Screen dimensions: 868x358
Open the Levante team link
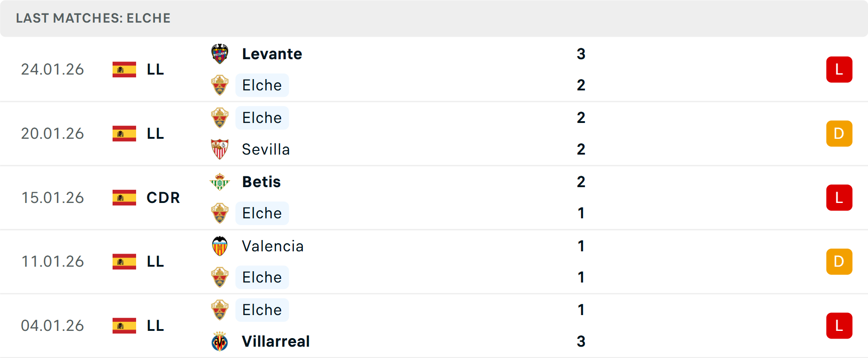pyautogui.click(x=272, y=54)
